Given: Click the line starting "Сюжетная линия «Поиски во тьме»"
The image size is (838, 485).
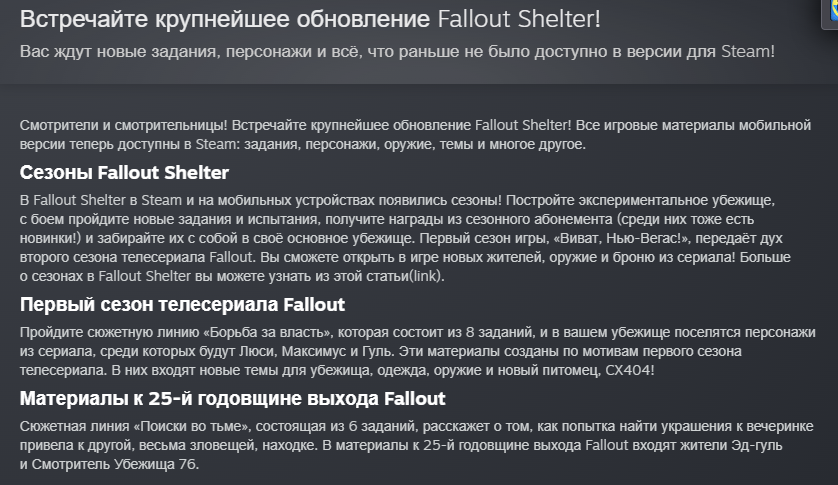Looking at the screenshot, I should [x=418, y=427].
